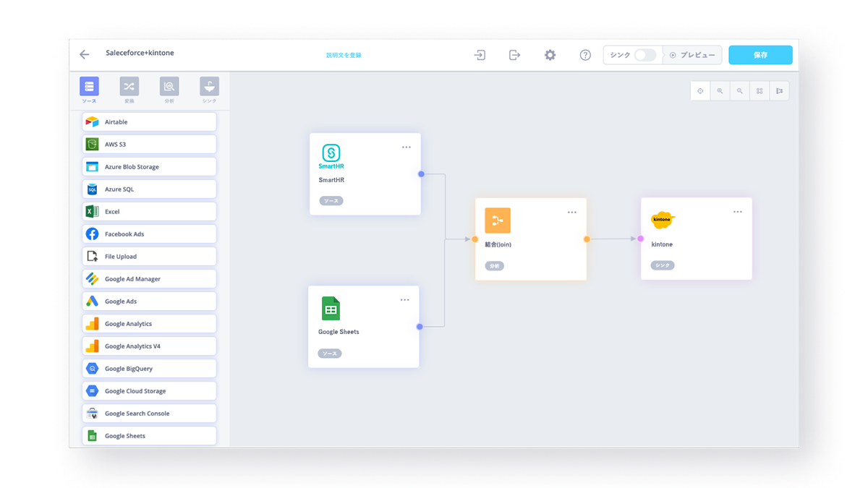
Task: Select Excel in the source list
Action: click(149, 211)
